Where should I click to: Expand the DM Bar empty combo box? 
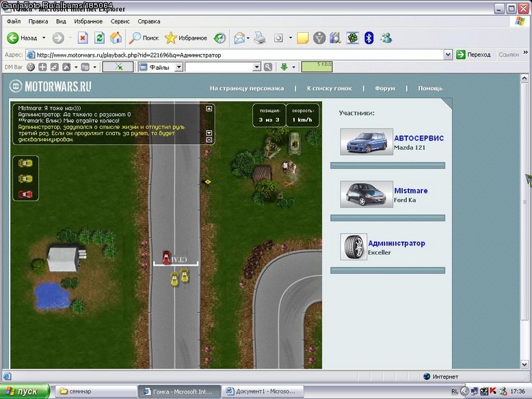point(257,67)
